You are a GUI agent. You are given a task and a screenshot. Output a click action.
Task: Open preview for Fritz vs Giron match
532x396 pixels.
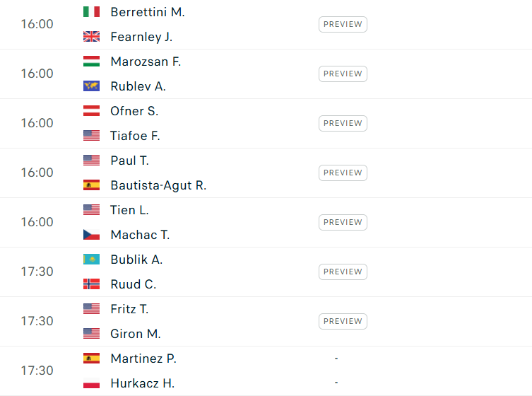[343, 321]
